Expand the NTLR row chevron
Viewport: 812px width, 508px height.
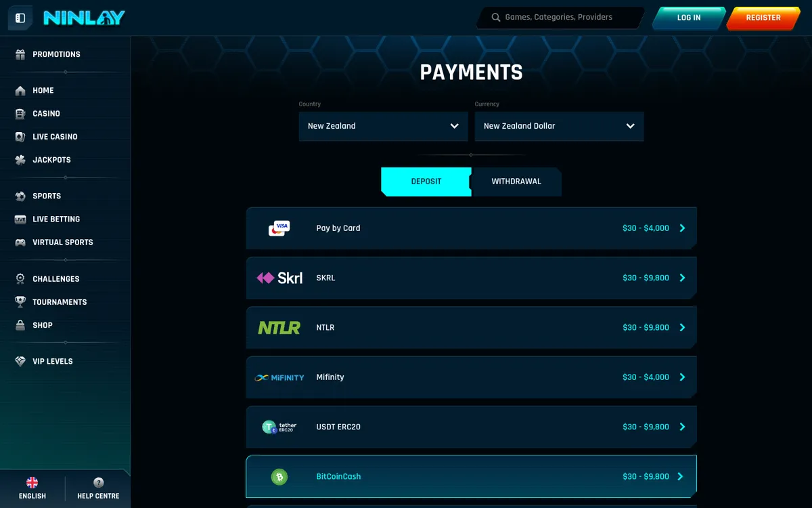(682, 328)
